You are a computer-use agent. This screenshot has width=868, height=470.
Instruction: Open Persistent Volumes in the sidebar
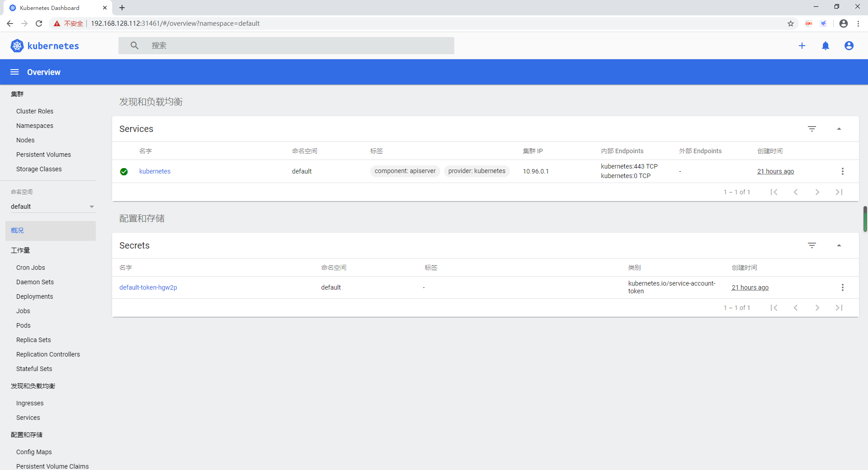(x=43, y=155)
